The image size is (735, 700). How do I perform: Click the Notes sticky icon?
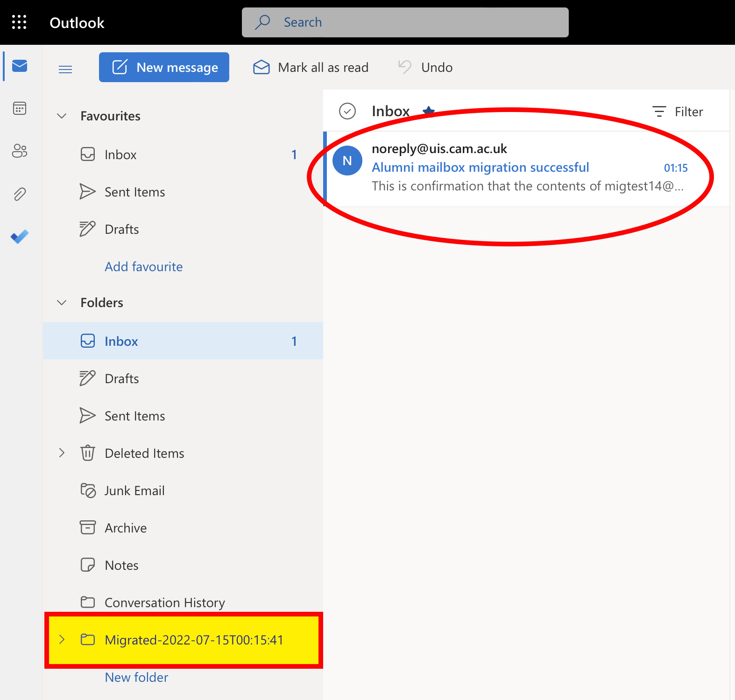88,565
